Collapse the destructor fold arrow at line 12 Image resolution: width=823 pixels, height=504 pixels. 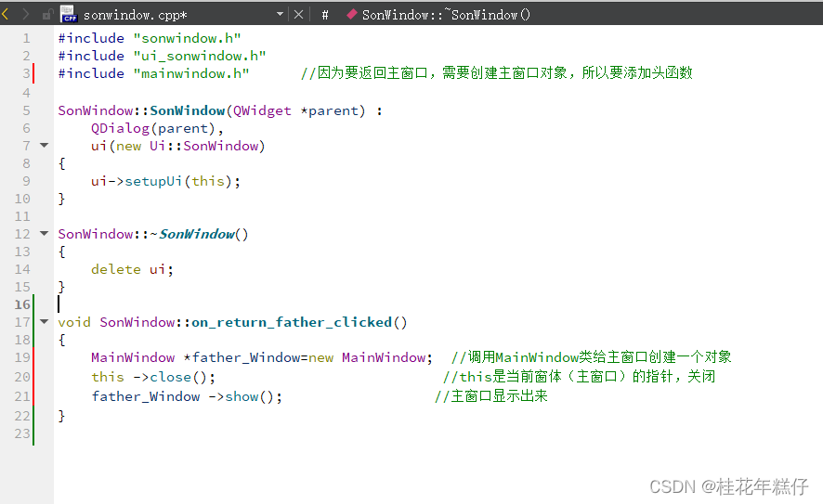click(x=45, y=233)
